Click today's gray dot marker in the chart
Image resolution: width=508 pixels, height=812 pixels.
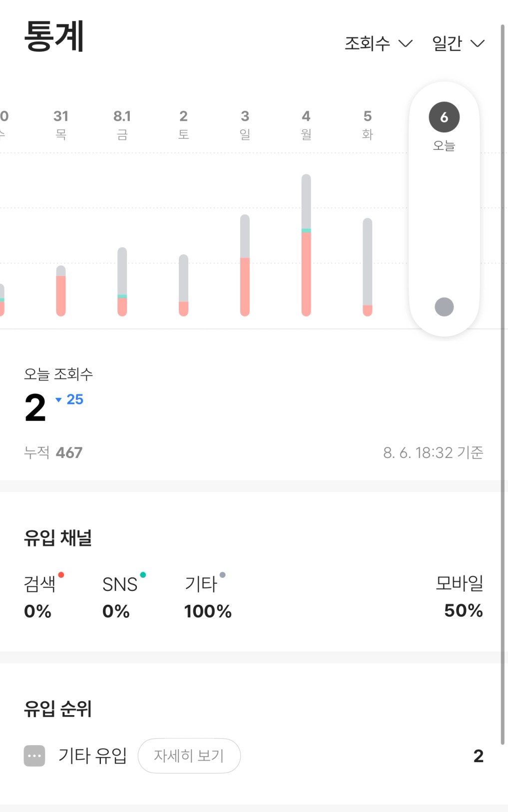click(444, 307)
